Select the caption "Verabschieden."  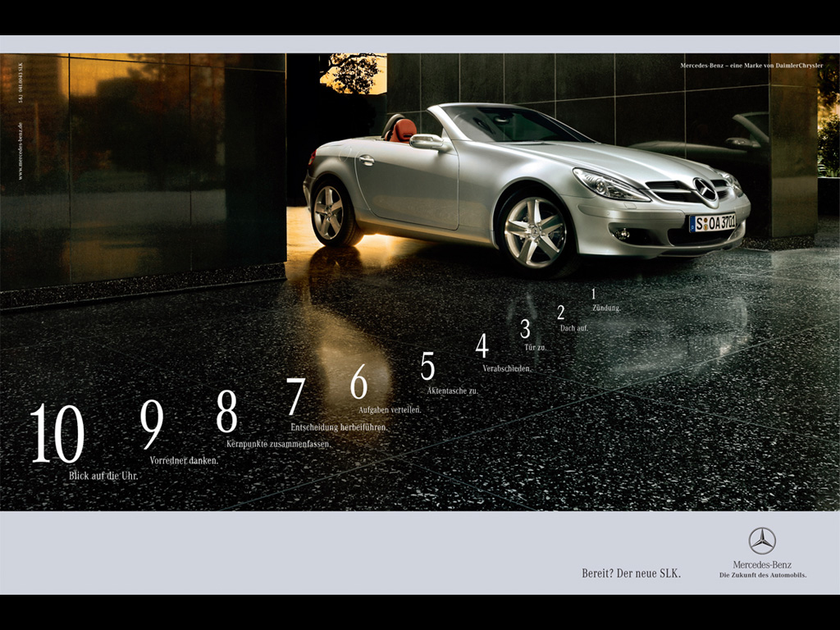pos(507,368)
